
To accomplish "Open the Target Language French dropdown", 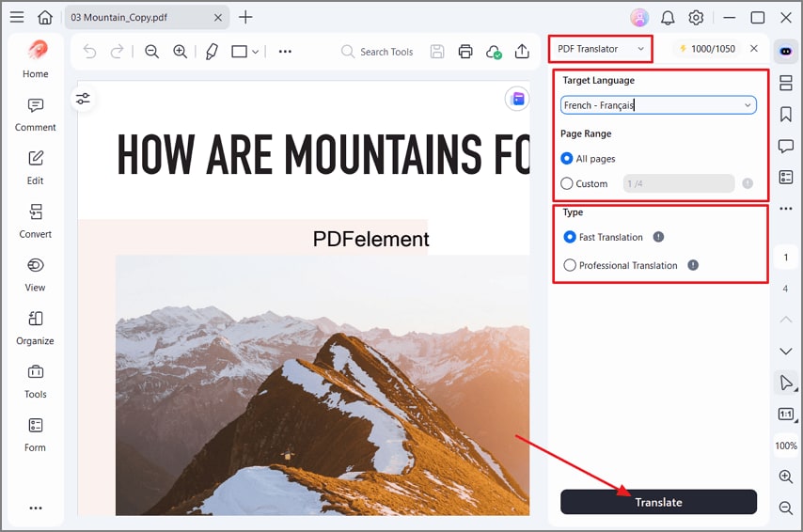I will (x=658, y=105).
